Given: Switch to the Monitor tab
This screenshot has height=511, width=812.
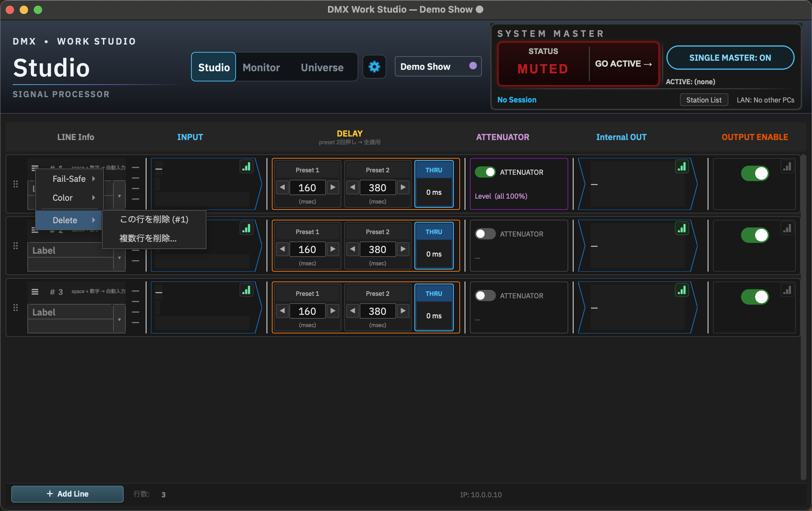Looking at the screenshot, I should 261,67.
